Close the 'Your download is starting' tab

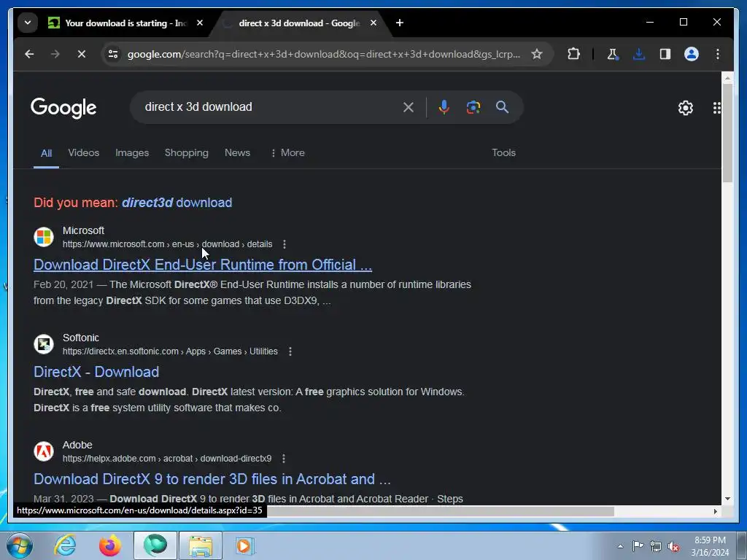coord(200,23)
